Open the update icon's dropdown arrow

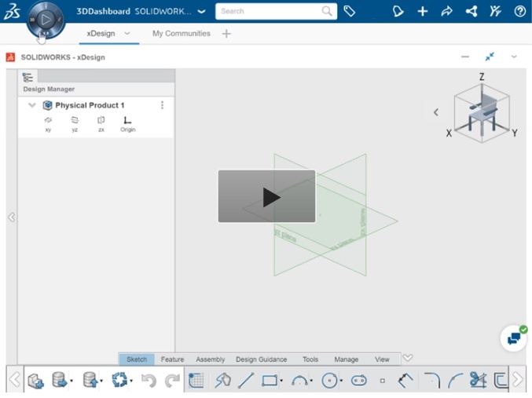point(131,381)
